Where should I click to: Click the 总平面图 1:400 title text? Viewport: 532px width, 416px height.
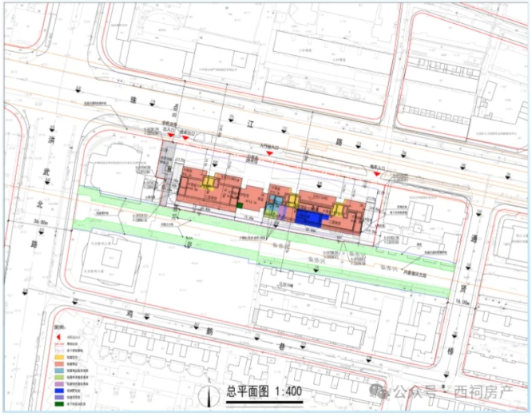click(x=264, y=390)
